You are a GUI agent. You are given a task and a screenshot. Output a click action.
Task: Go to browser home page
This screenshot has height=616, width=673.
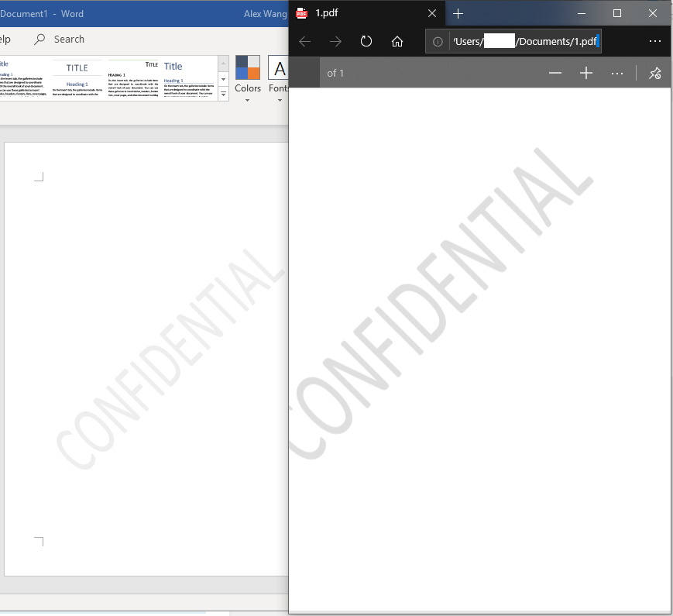pos(397,42)
